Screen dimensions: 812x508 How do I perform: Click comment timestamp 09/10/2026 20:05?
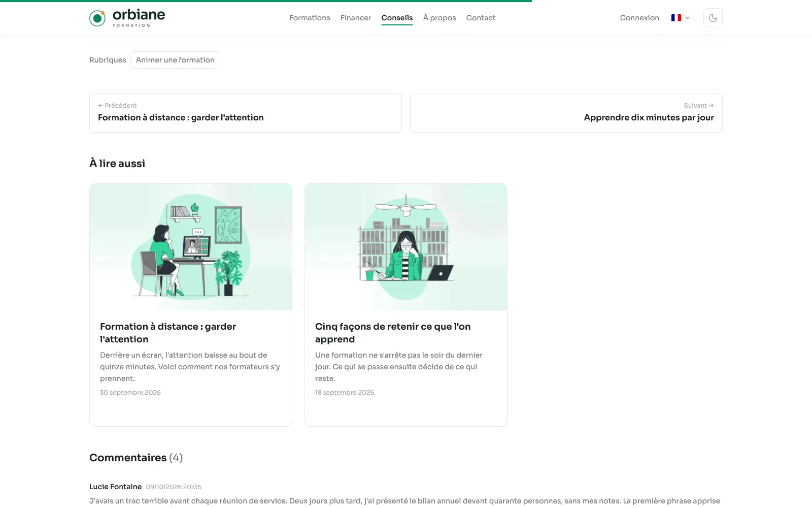[174, 487]
